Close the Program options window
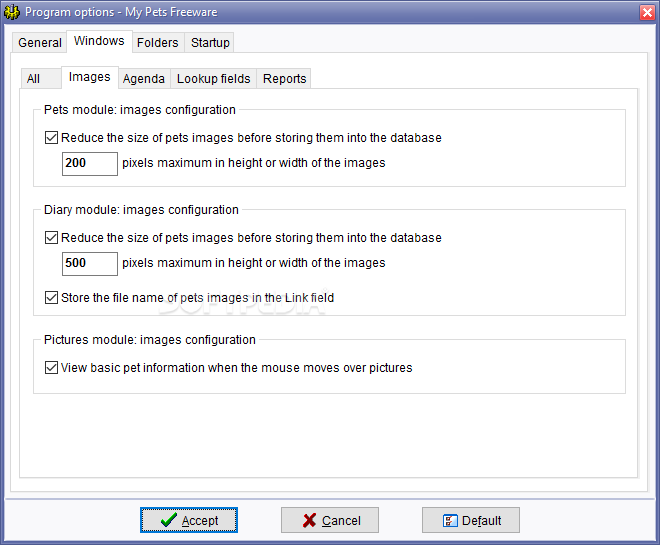 click(647, 12)
